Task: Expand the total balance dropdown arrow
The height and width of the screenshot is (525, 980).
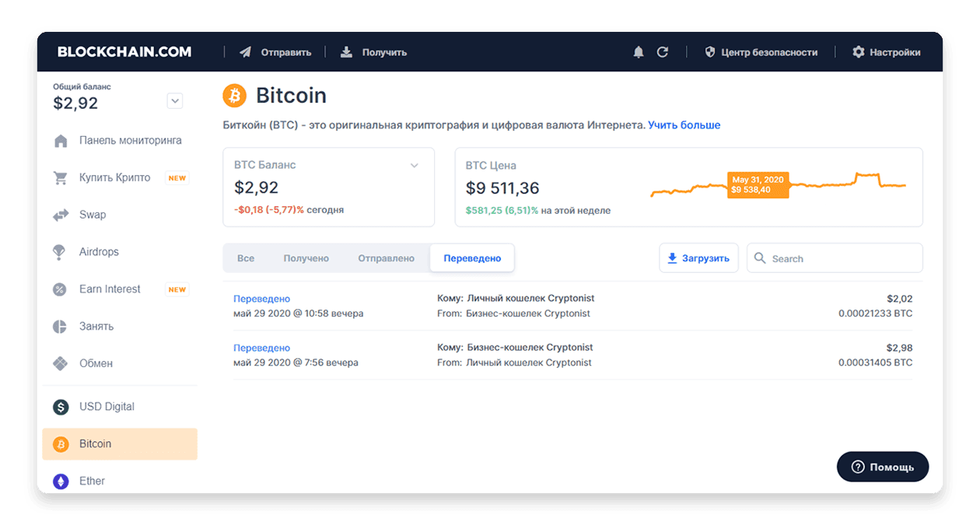Action: point(175,100)
